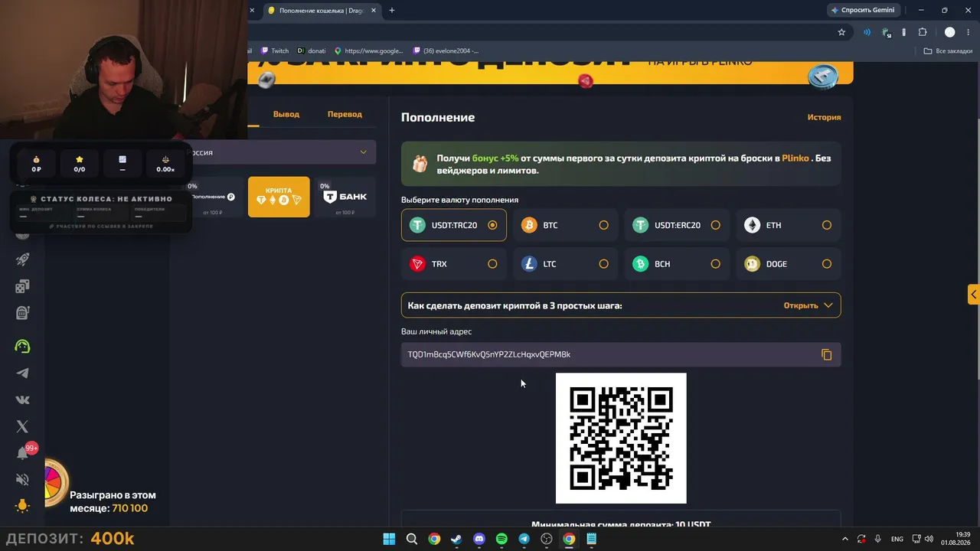Click the Спросить Gemini button
Image resolution: width=980 pixels, height=551 pixels.
click(863, 11)
